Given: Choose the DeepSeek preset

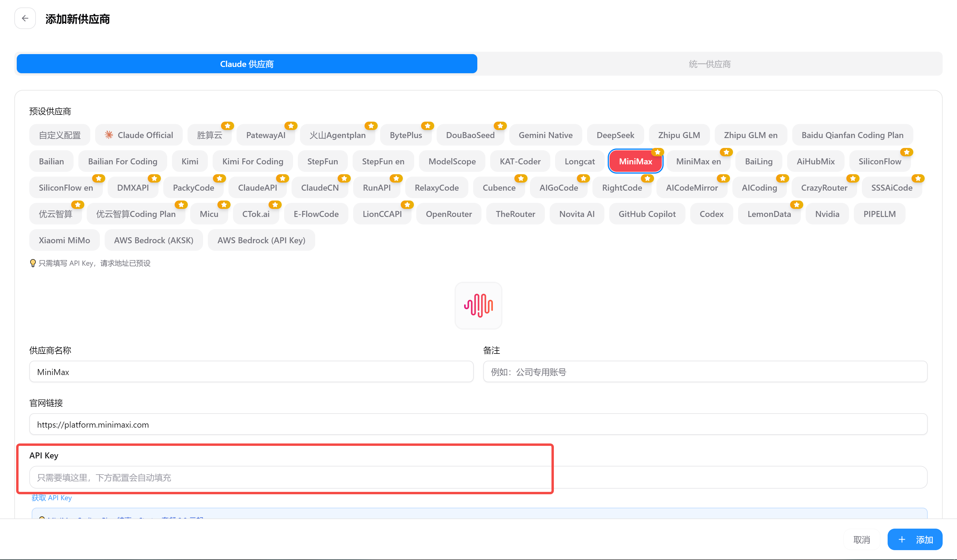Looking at the screenshot, I should [615, 135].
